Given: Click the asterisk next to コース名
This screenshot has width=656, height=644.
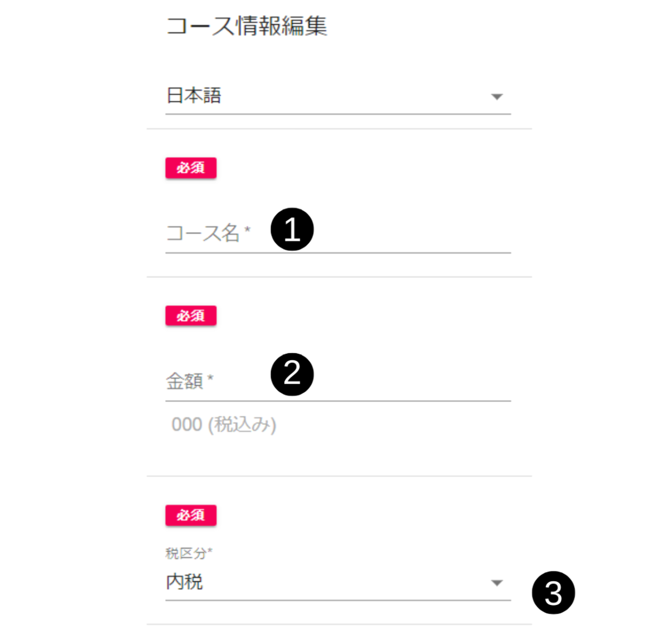Looking at the screenshot, I should (x=247, y=230).
